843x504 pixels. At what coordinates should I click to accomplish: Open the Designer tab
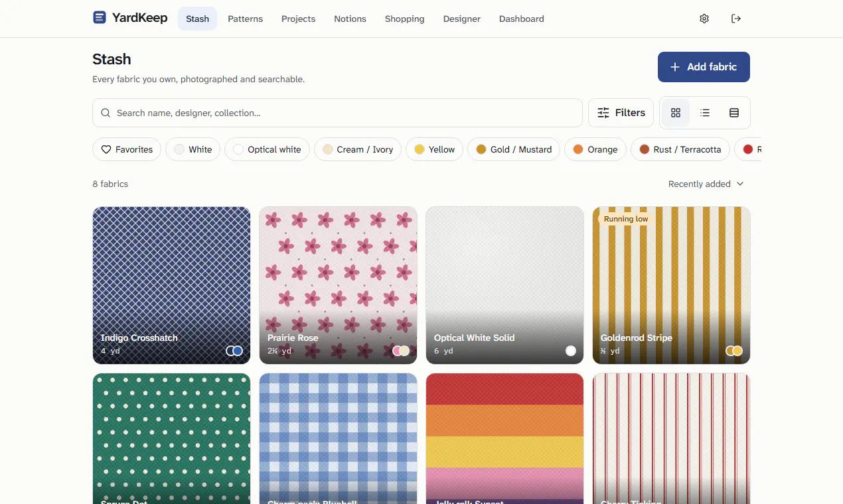pos(461,19)
